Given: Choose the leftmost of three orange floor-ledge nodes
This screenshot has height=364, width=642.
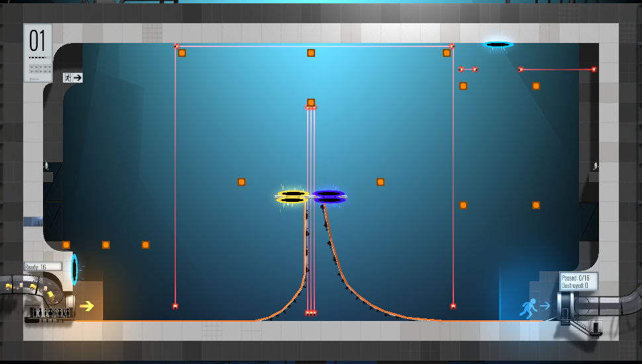Looking at the screenshot, I should 66,245.
